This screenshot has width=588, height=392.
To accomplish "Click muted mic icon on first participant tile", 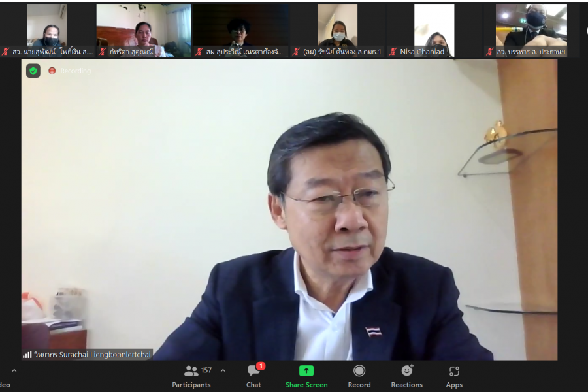I will (6, 52).
